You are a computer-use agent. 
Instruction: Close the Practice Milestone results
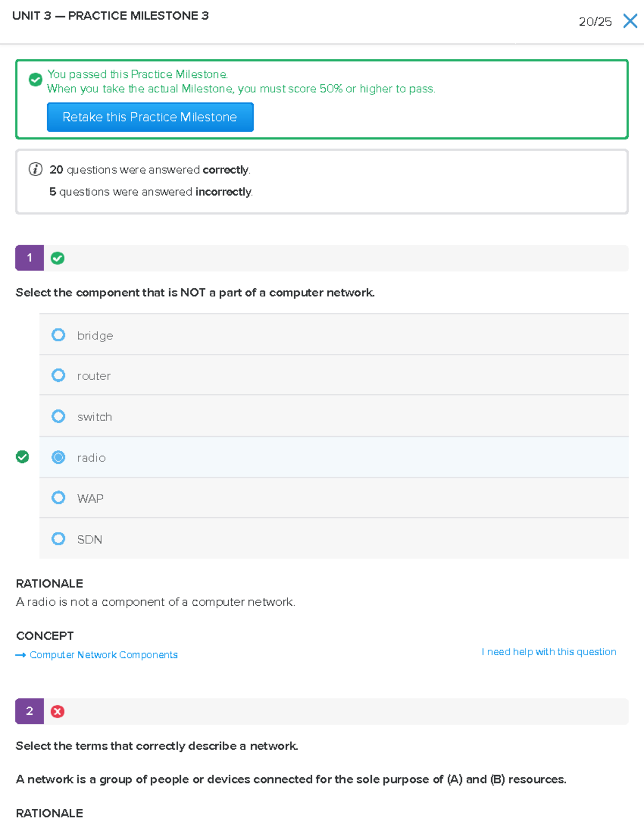click(x=630, y=21)
